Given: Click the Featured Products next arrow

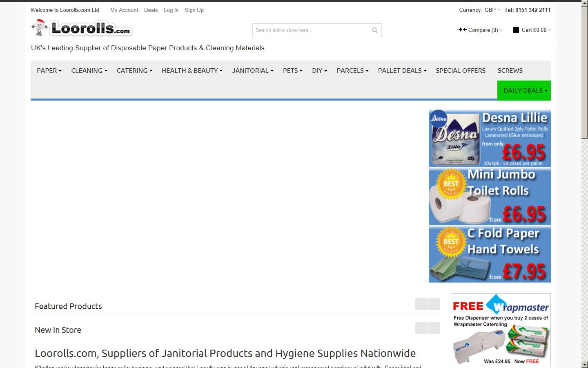Looking at the screenshot, I should click(434, 304).
